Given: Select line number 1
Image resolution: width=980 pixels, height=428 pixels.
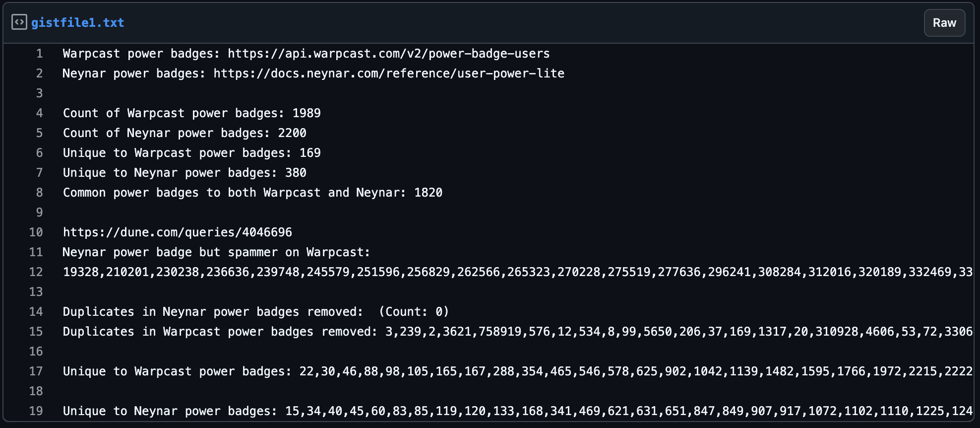Looking at the screenshot, I should pos(40,54).
